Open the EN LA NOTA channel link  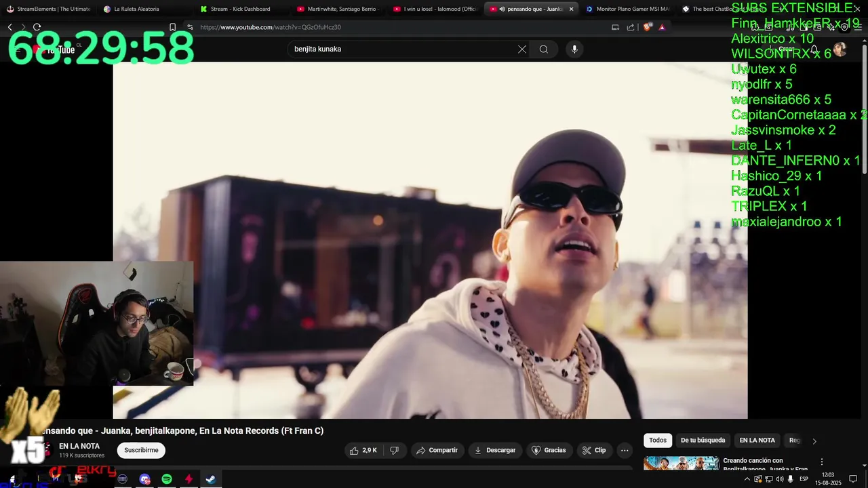[79, 446]
